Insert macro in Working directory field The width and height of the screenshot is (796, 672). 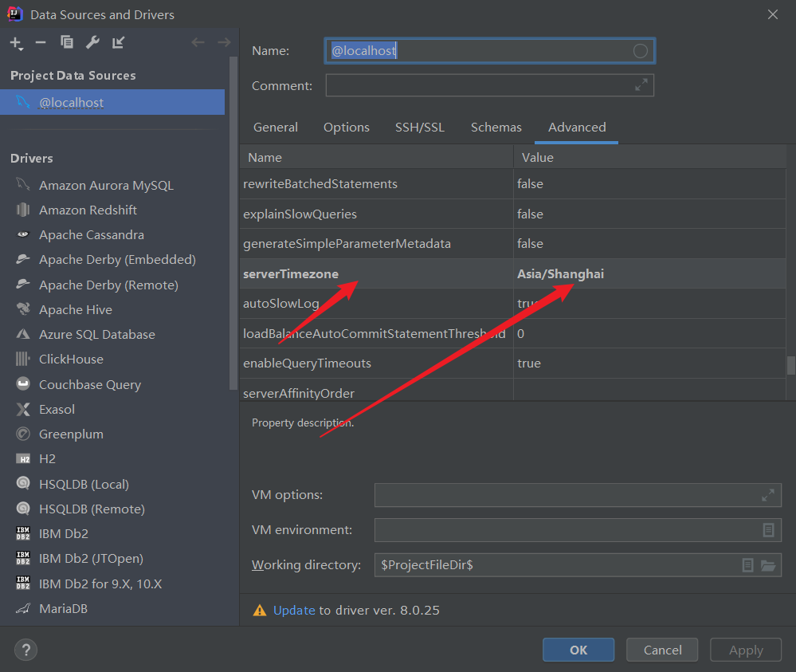[747, 565]
